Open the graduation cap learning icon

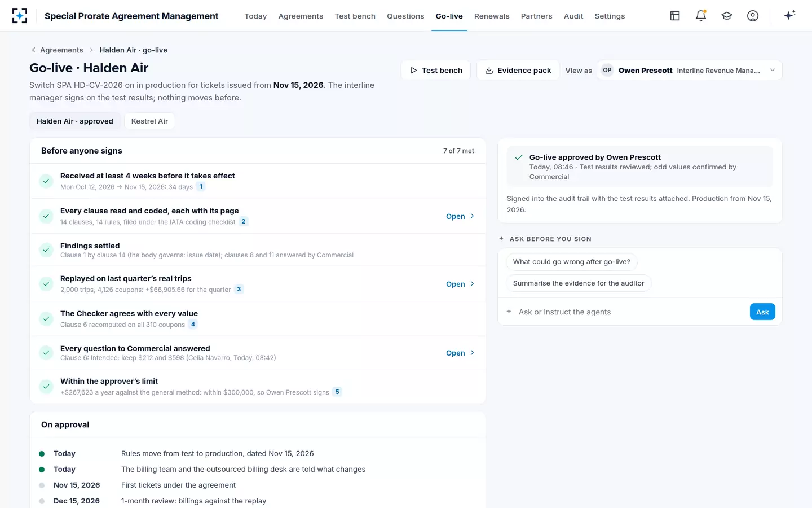tap(727, 16)
